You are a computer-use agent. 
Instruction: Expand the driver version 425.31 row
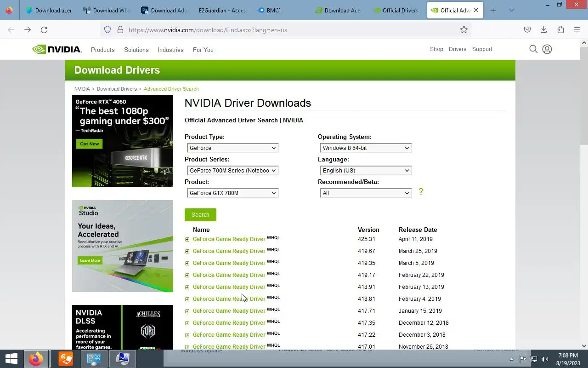(x=187, y=239)
